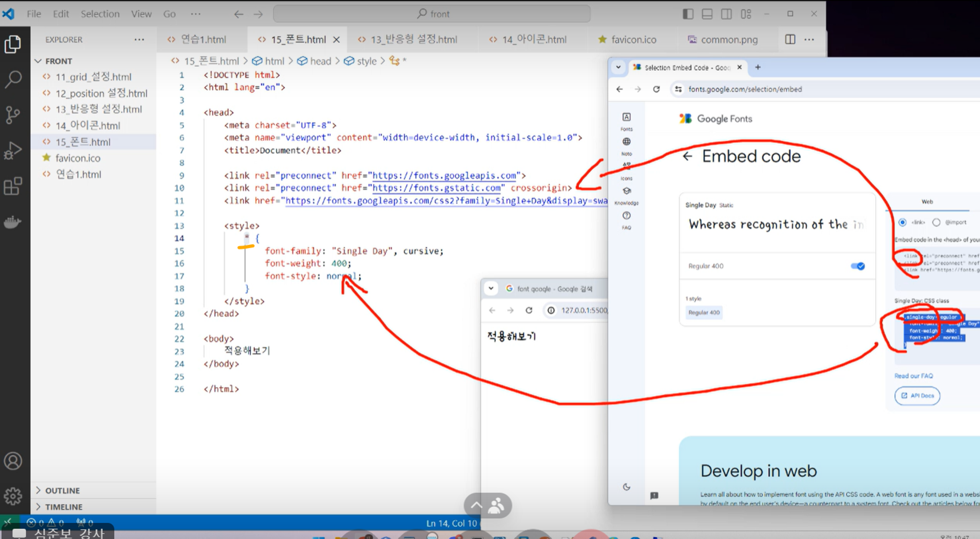980x539 pixels.
Task: Click the API Docs button
Action: click(x=917, y=396)
